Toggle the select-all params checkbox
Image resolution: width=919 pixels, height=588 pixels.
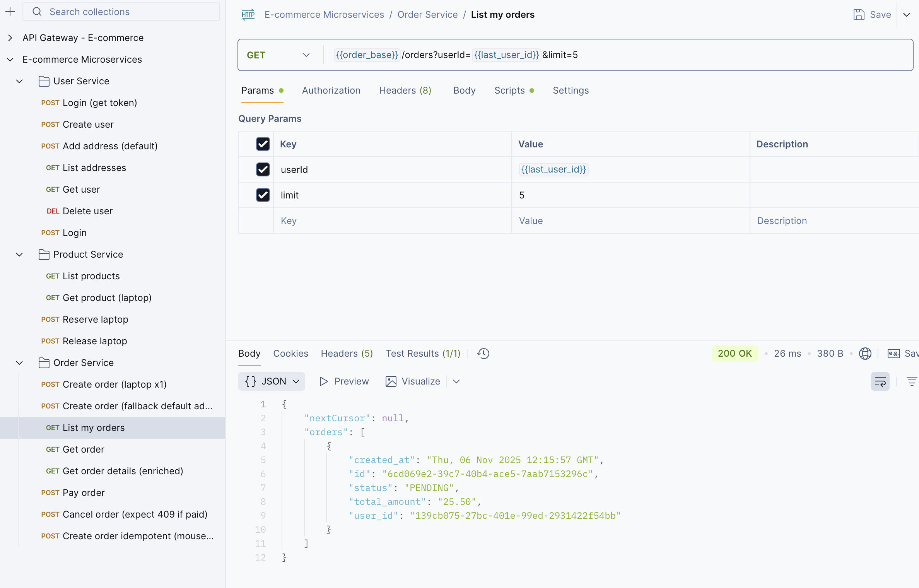263,144
